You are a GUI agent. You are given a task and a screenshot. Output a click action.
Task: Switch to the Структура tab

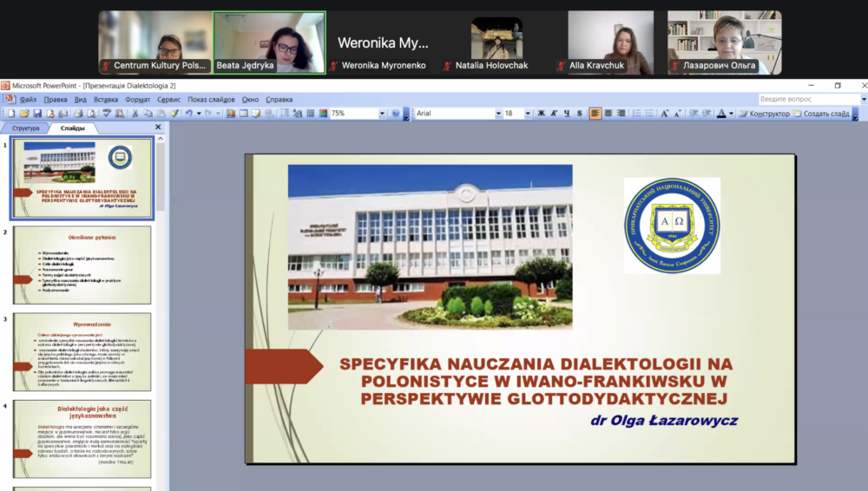coord(26,128)
